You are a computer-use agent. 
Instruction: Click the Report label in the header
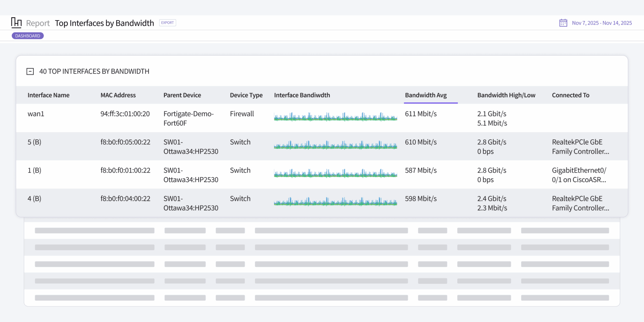click(38, 23)
